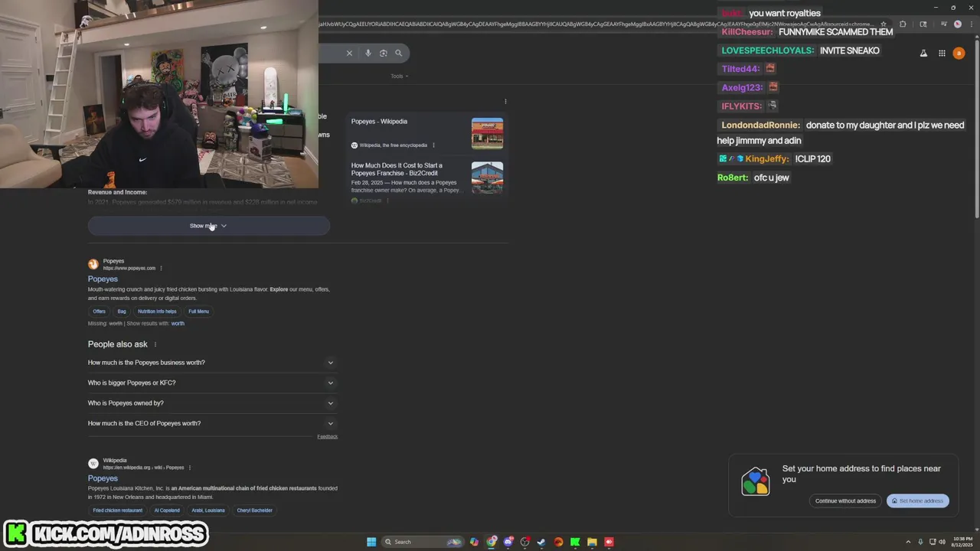The height and width of the screenshot is (551, 980).
Task: Open the Chrome profile icon in toolbar
Action: [x=957, y=24]
